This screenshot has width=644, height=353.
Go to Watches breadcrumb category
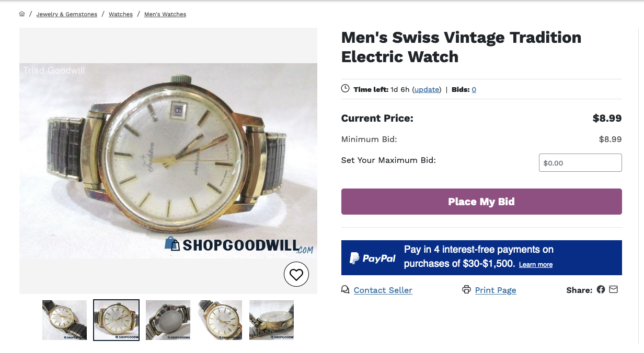pyautogui.click(x=121, y=14)
